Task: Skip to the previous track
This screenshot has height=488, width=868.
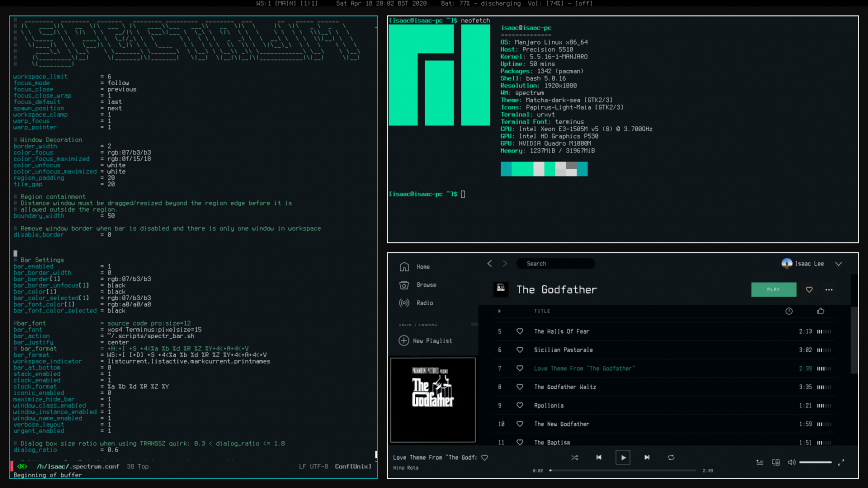Action: coord(598,458)
